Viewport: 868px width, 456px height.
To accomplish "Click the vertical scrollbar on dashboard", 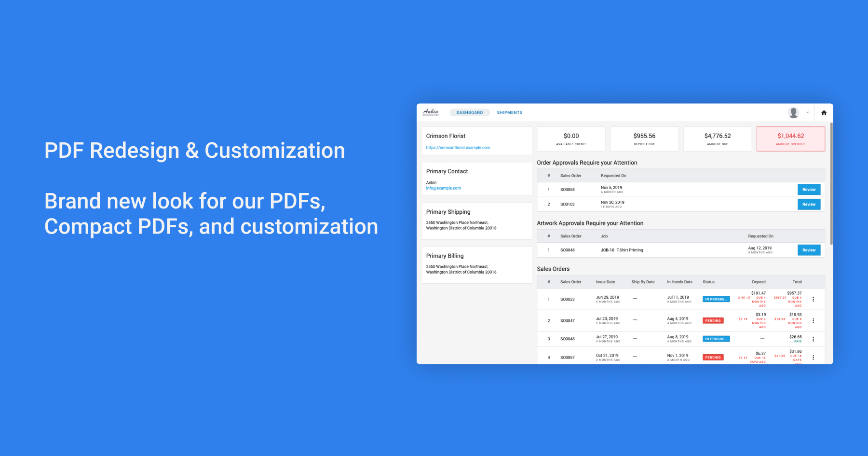I will [831, 183].
